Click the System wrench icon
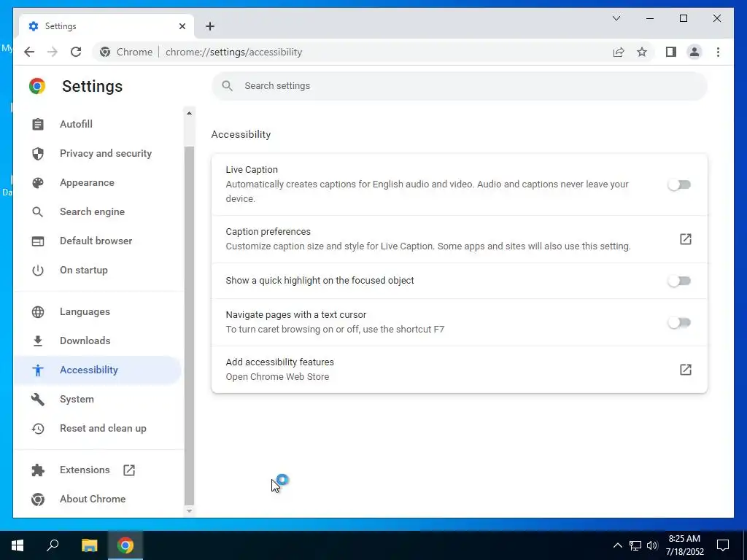Screen dimensions: 747x560 pos(38,399)
